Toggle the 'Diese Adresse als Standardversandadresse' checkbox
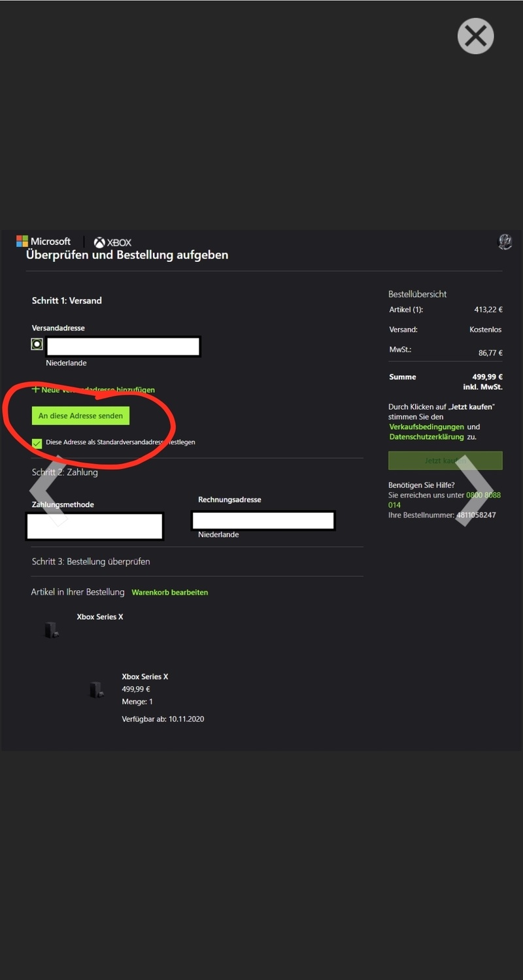Image resolution: width=523 pixels, height=980 pixels. (x=37, y=443)
